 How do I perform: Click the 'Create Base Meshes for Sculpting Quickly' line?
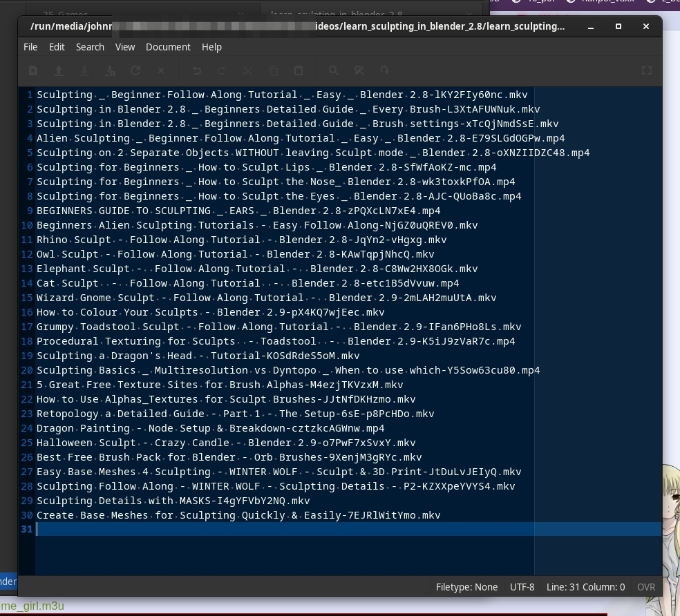point(238,516)
